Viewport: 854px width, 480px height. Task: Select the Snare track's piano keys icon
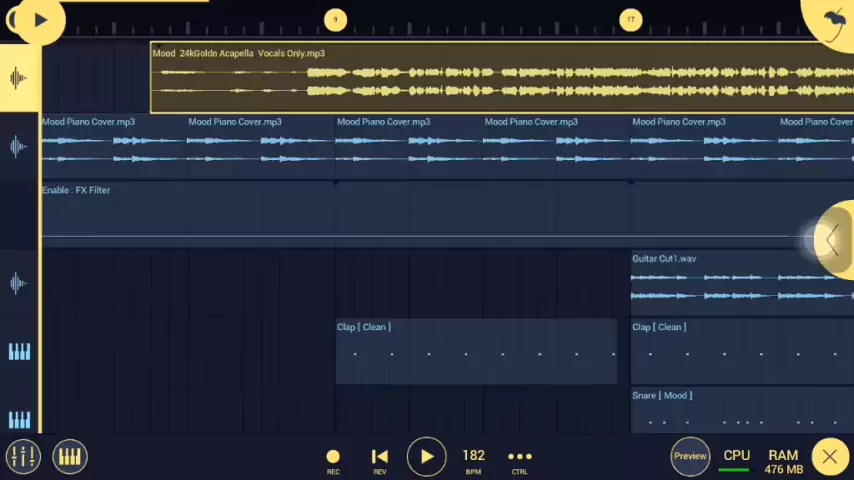tap(19, 420)
